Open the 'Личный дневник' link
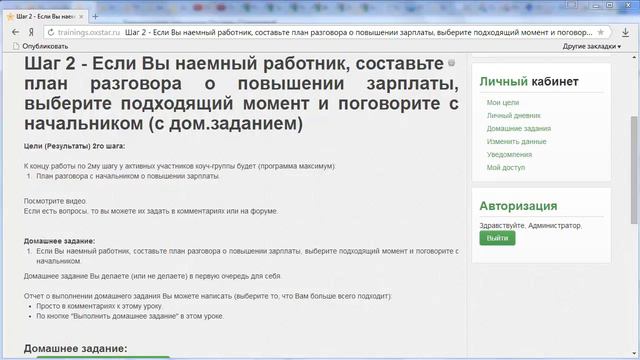The width and height of the screenshot is (640, 360). (513, 116)
